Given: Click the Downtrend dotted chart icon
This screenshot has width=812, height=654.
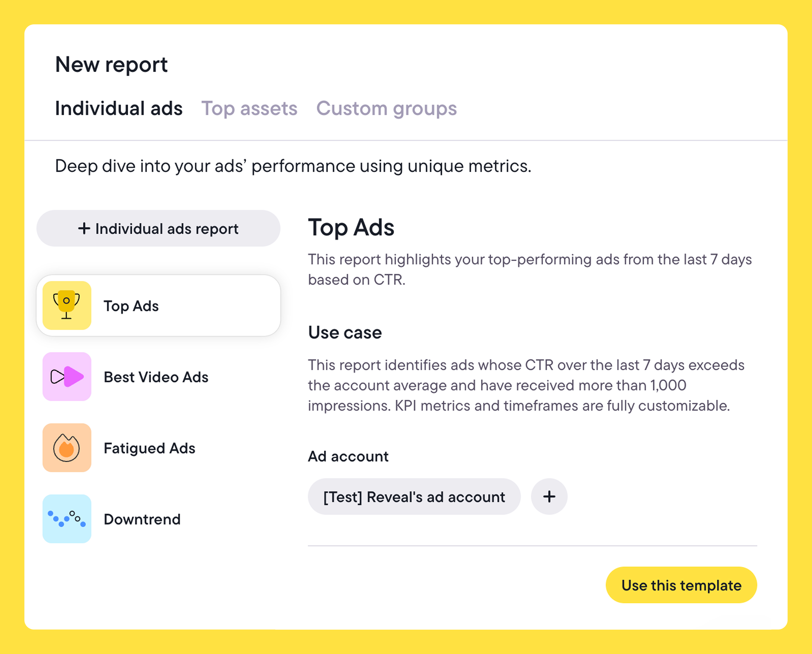Looking at the screenshot, I should [x=67, y=519].
